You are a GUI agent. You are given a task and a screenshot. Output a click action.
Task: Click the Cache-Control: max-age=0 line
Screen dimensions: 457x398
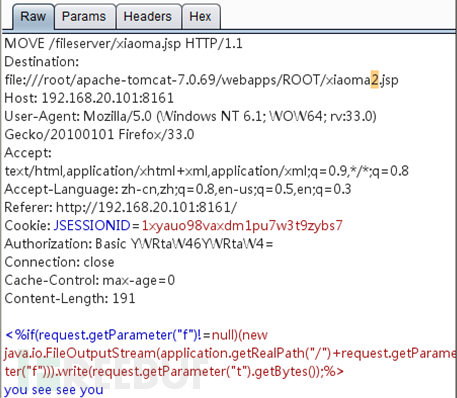pyautogui.click(x=90, y=280)
